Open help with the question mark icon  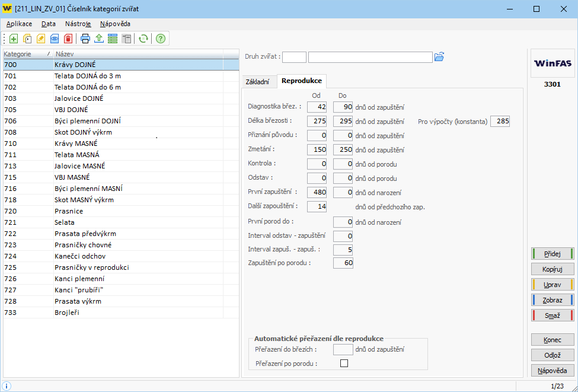(x=160, y=39)
